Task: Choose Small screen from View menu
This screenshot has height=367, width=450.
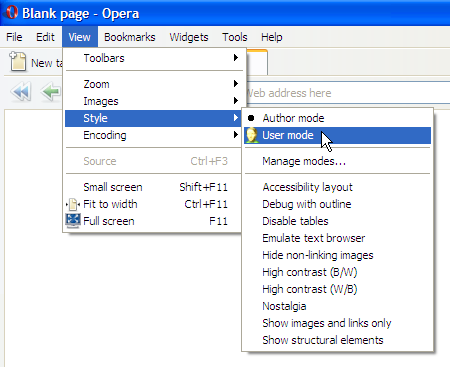Action: click(153, 187)
